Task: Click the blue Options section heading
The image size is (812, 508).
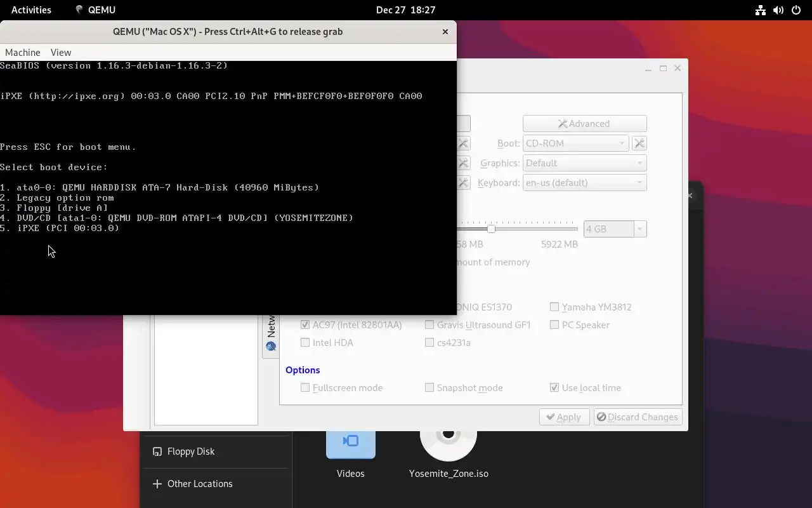Action: 303,370
